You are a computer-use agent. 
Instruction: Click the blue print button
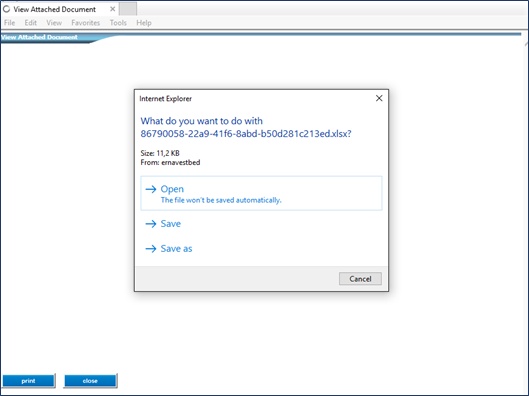click(x=29, y=381)
